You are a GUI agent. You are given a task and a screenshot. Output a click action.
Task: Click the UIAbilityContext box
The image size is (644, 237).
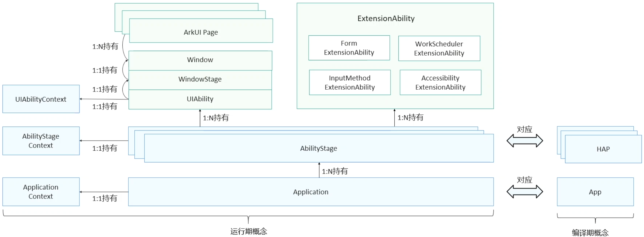(x=41, y=99)
